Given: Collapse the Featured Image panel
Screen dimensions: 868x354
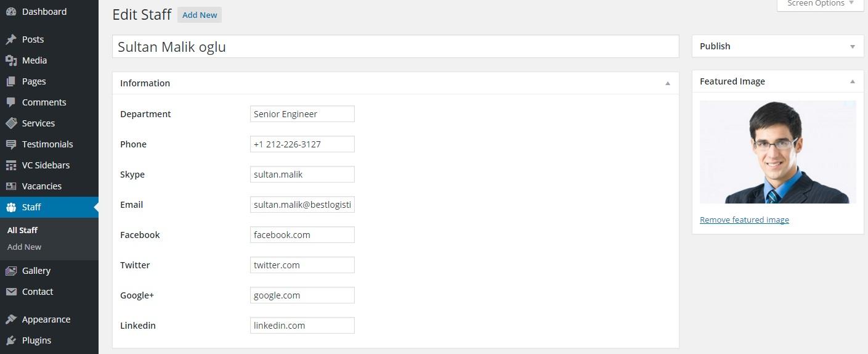Looking at the screenshot, I should [853, 81].
